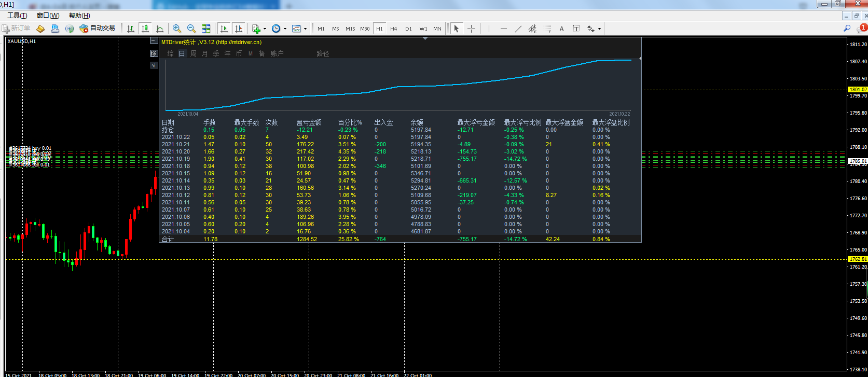Open the templates dropdown arrow
The height and width of the screenshot is (377, 868).
point(305,29)
